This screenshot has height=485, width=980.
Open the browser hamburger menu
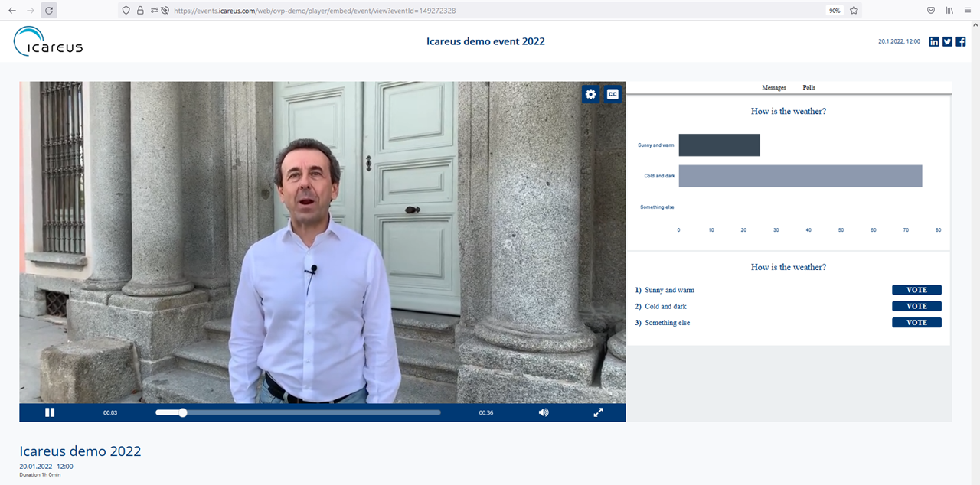point(969,11)
